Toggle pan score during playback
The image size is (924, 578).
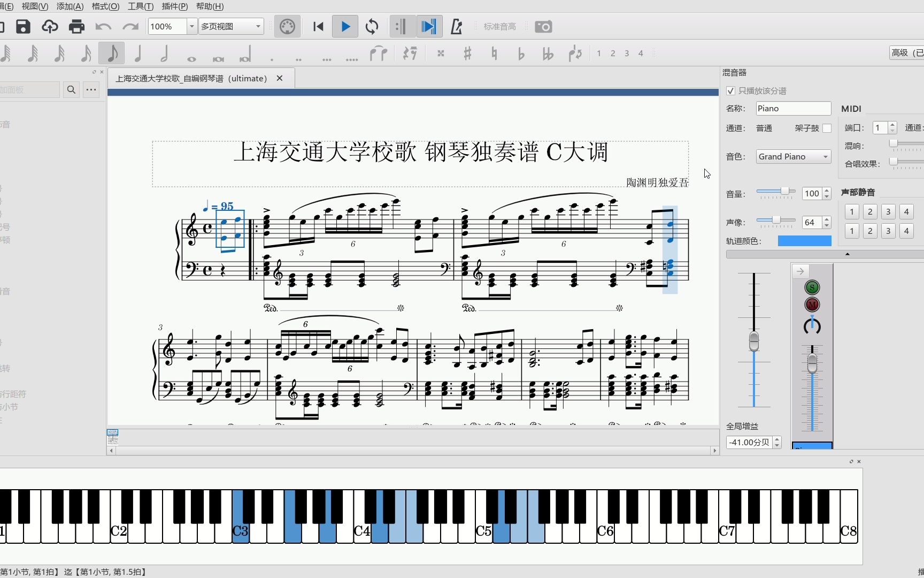(x=429, y=26)
